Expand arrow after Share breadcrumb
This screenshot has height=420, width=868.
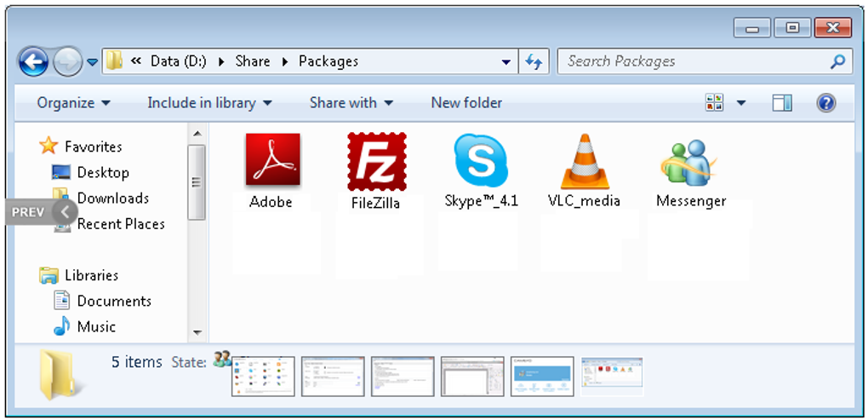pos(284,61)
